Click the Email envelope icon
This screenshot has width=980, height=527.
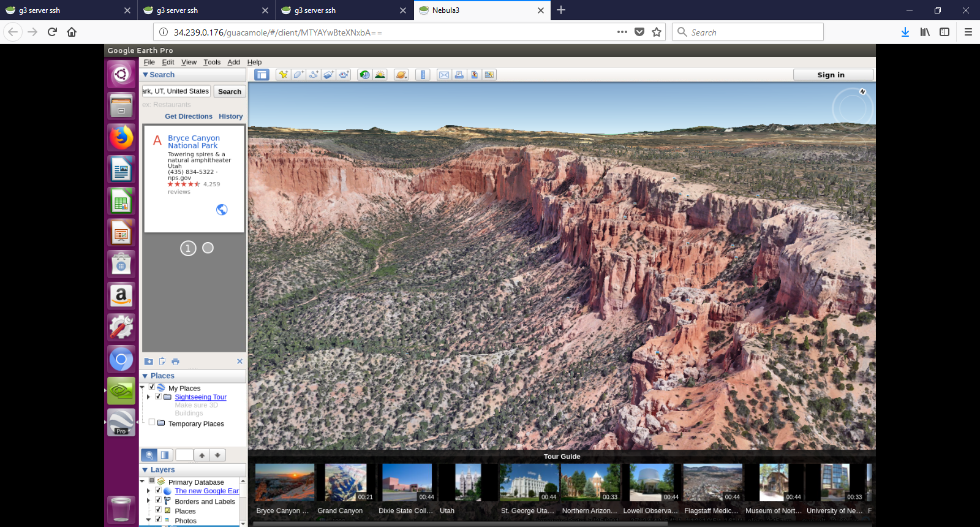444,75
